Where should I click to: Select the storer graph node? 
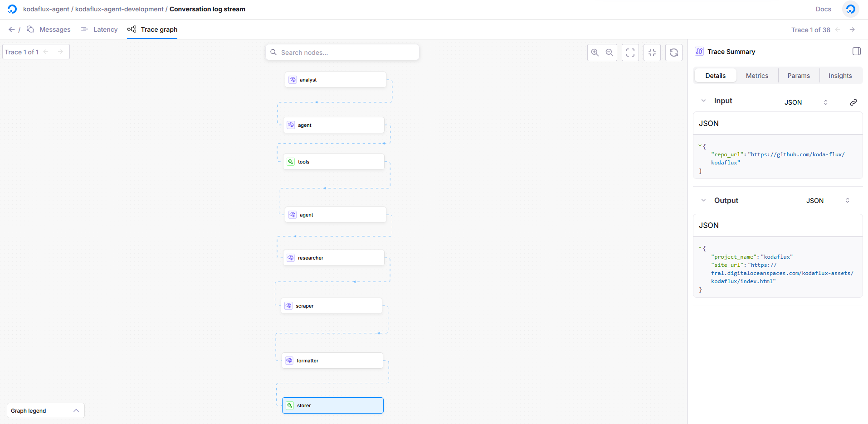click(x=333, y=405)
